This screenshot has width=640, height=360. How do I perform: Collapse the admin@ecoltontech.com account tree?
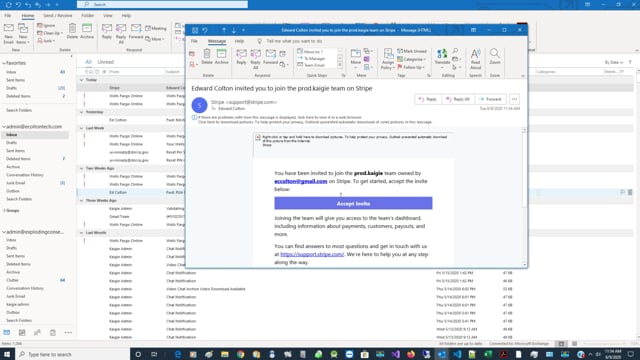point(4,127)
